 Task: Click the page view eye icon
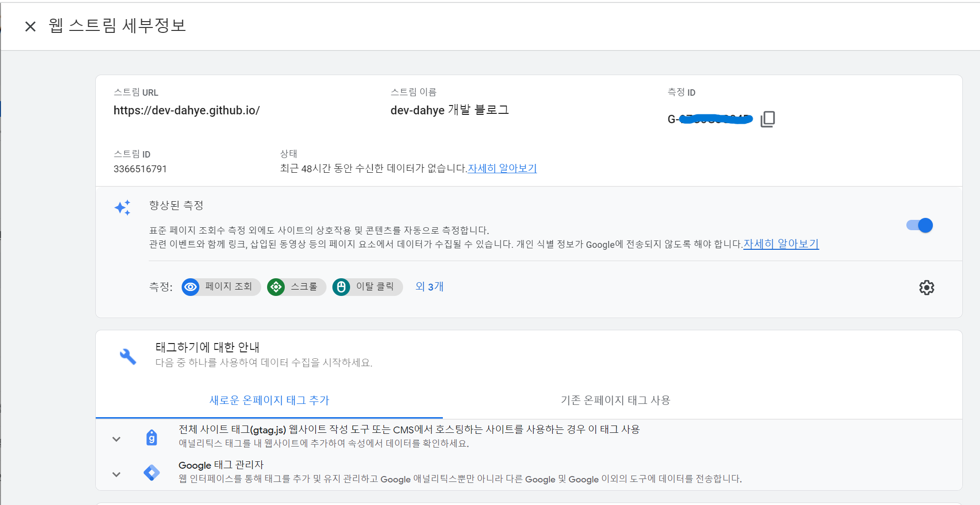[191, 287]
